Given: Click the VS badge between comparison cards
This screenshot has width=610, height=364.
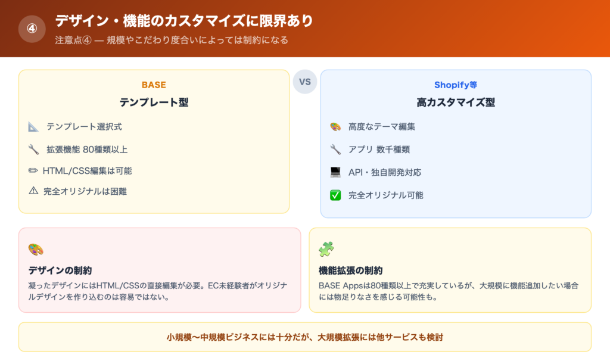Looking at the screenshot, I should [x=304, y=82].
